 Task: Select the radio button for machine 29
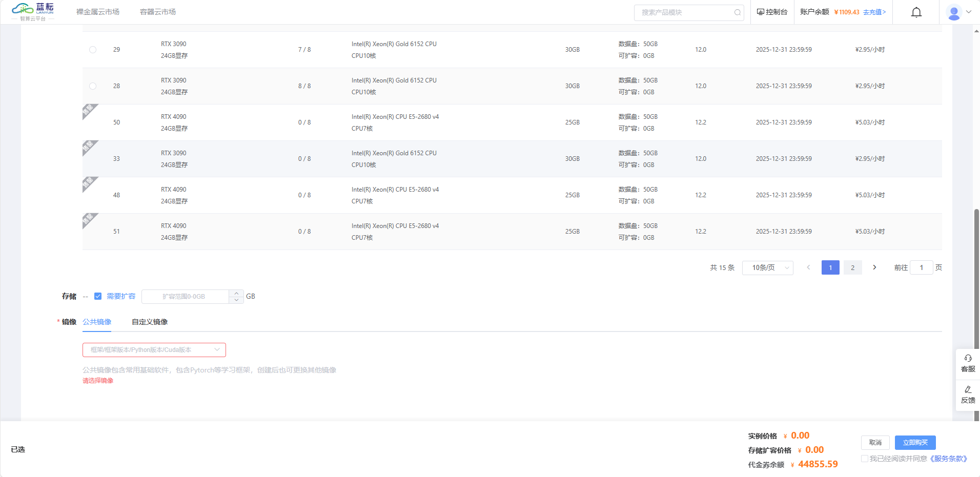tap(93, 50)
